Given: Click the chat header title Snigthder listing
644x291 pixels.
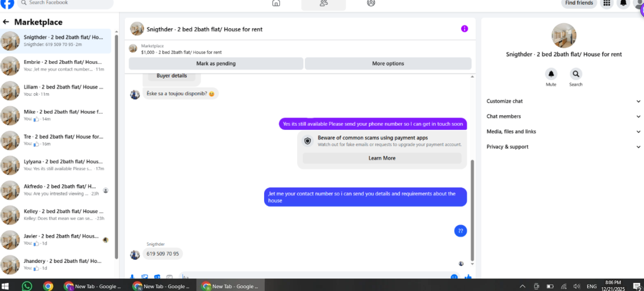Looking at the screenshot, I should [x=204, y=29].
